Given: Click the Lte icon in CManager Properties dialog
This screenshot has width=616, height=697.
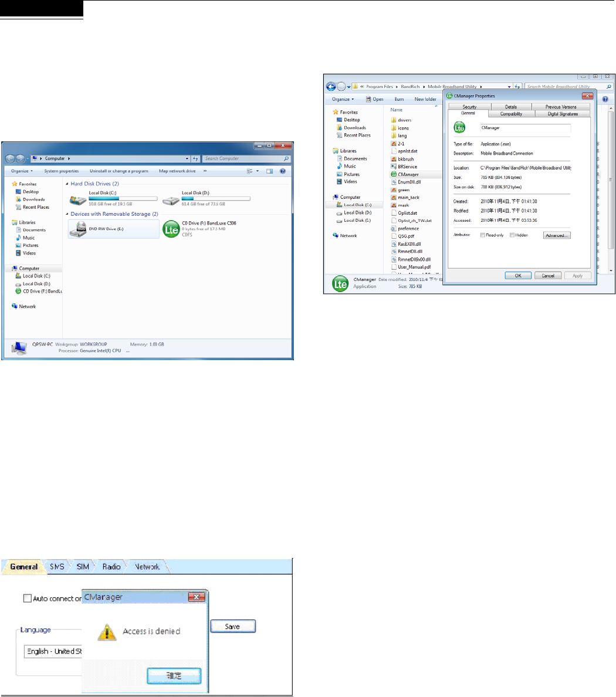Looking at the screenshot, I should 459,128.
